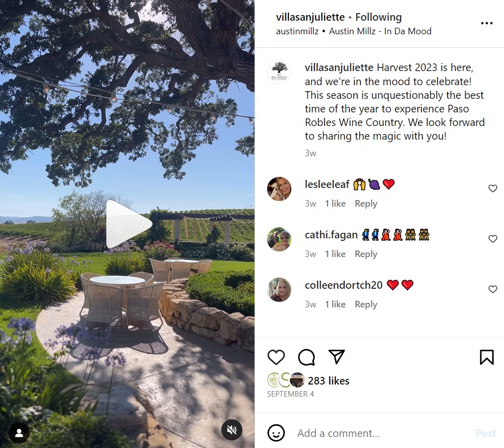Reply to colleendortch20's comment
504x448 pixels.
tap(366, 304)
